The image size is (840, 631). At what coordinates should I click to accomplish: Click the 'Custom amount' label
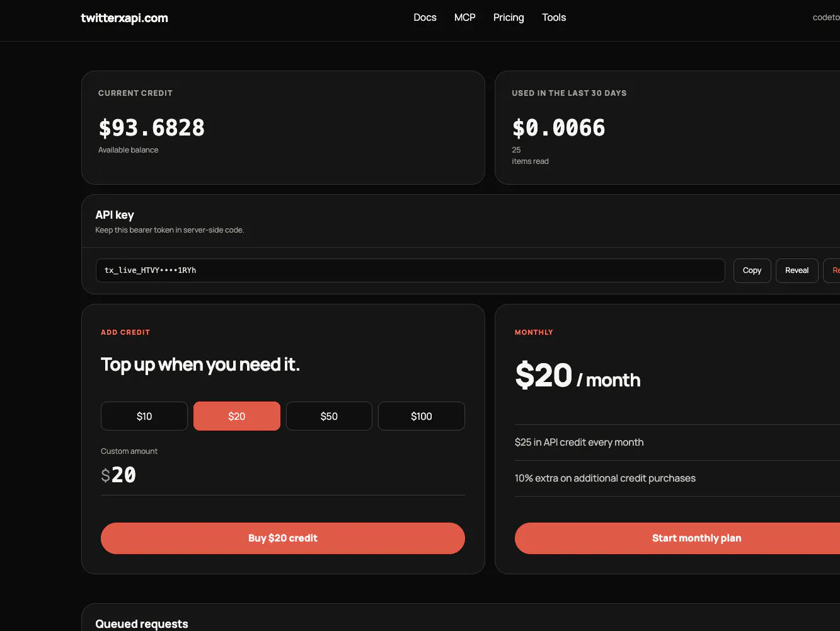(x=129, y=451)
